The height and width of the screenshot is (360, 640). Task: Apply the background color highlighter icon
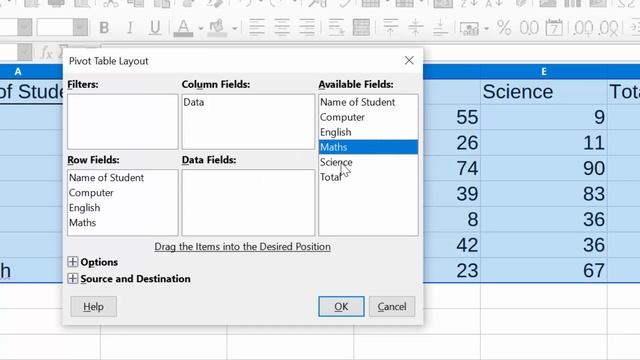(x=217, y=28)
